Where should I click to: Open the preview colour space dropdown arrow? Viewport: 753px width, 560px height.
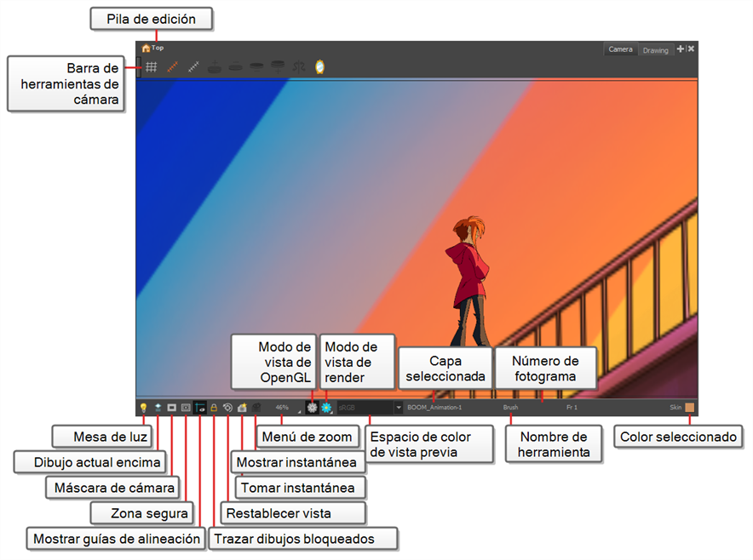pos(399,408)
